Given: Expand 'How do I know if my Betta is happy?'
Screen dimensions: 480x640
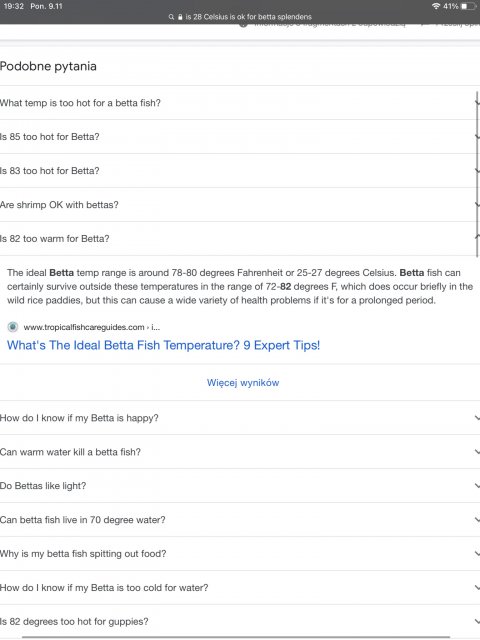Looking at the screenshot, I should 240,418.
